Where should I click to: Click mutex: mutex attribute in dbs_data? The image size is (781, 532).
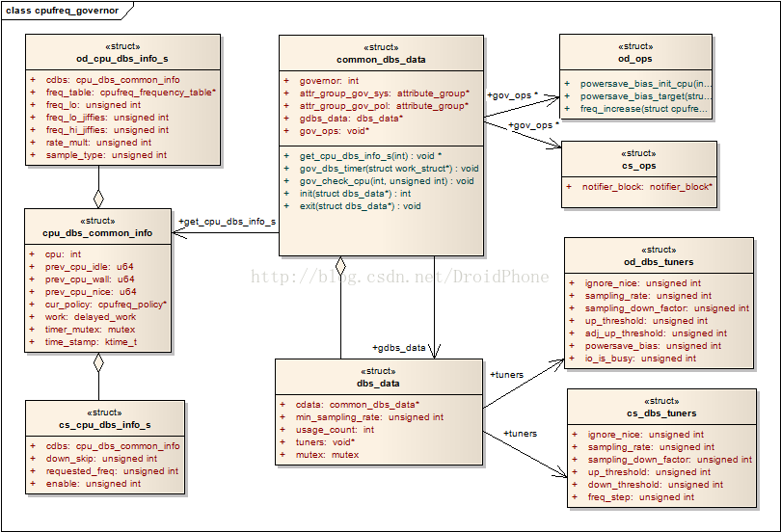[x=327, y=454]
